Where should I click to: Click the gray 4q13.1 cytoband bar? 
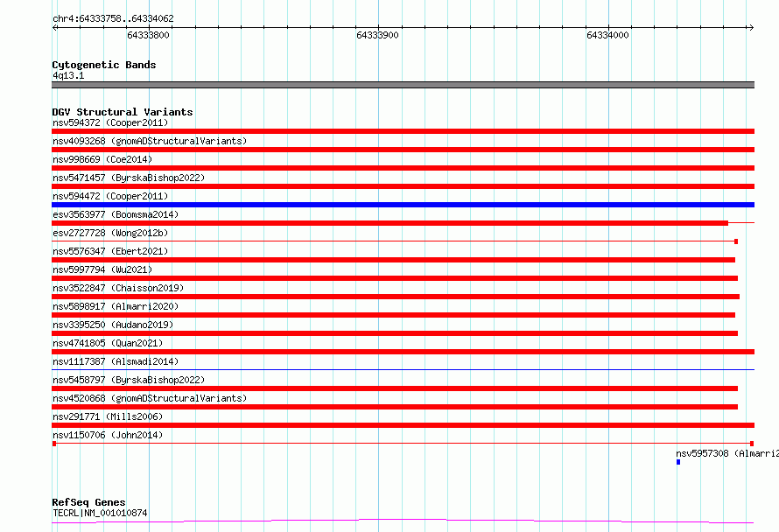tap(403, 85)
